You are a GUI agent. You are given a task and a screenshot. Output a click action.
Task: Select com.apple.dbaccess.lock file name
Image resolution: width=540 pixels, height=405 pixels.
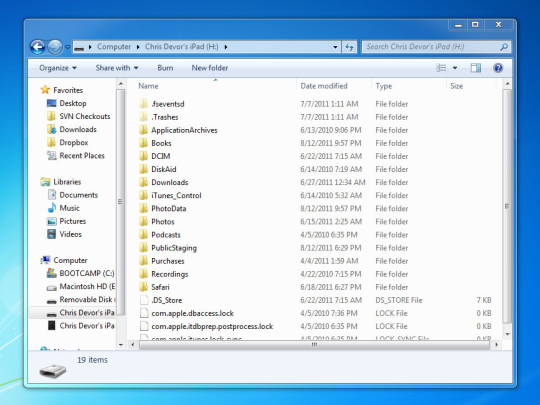[193, 313]
